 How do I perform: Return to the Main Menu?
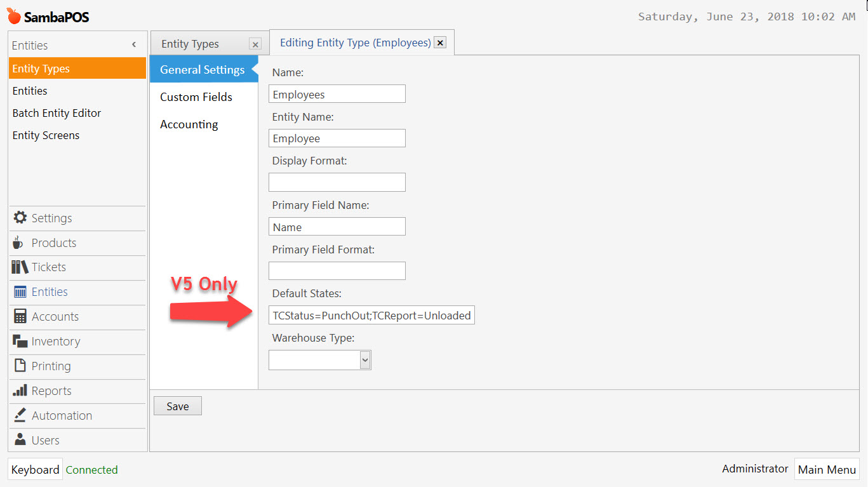click(x=827, y=469)
